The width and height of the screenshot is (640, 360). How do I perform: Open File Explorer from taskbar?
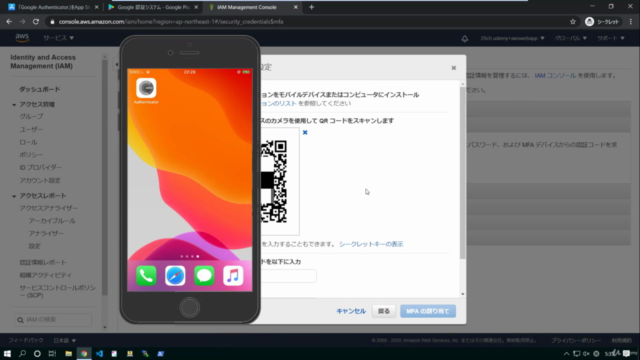click(68, 353)
